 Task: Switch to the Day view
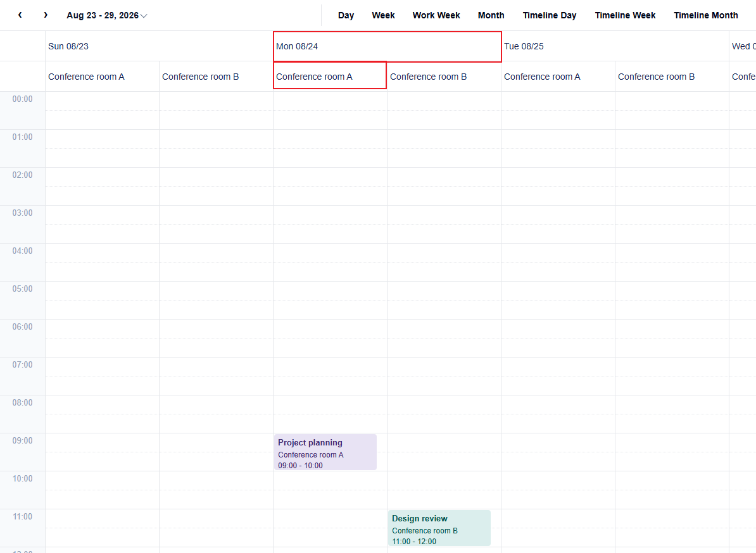pyautogui.click(x=346, y=15)
